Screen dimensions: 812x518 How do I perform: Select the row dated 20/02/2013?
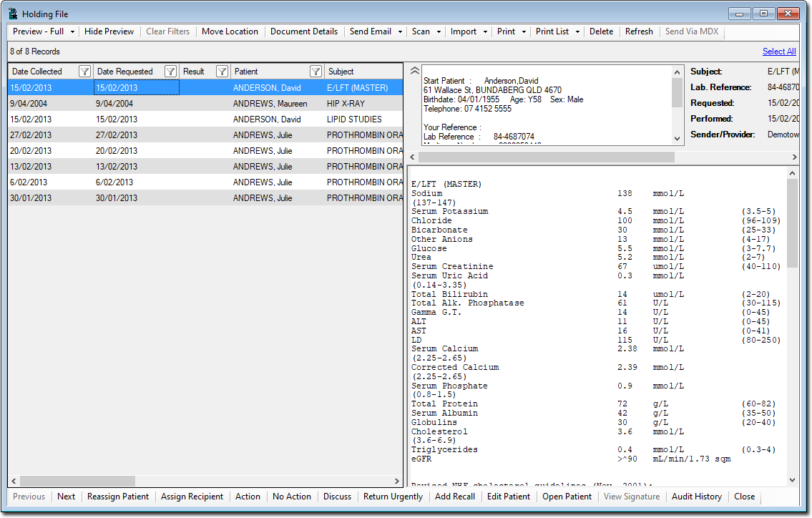pyautogui.click(x=205, y=151)
